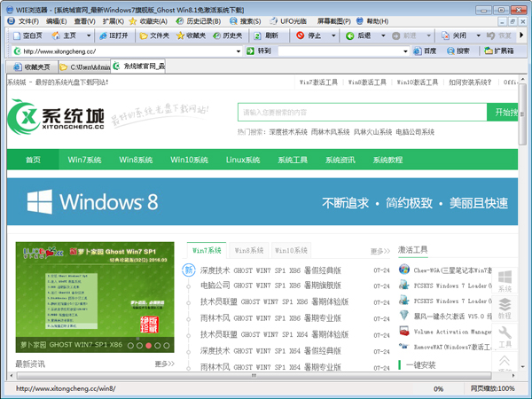
Task: Open 系统教程 in the green navigation bar
Action: tap(387, 160)
